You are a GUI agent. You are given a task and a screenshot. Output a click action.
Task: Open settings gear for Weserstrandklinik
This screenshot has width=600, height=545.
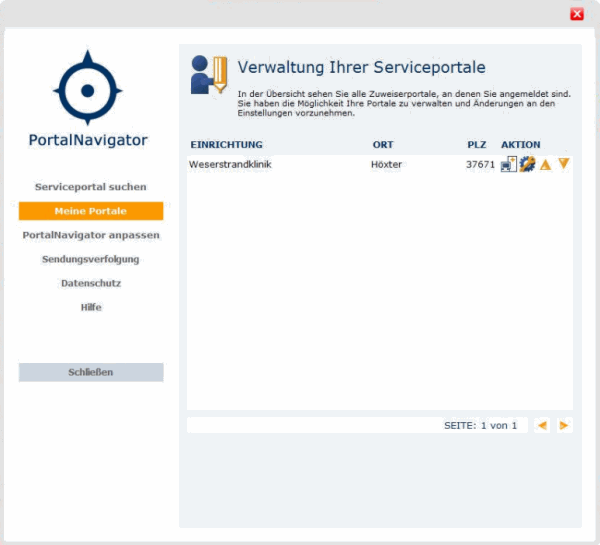click(527, 164)
